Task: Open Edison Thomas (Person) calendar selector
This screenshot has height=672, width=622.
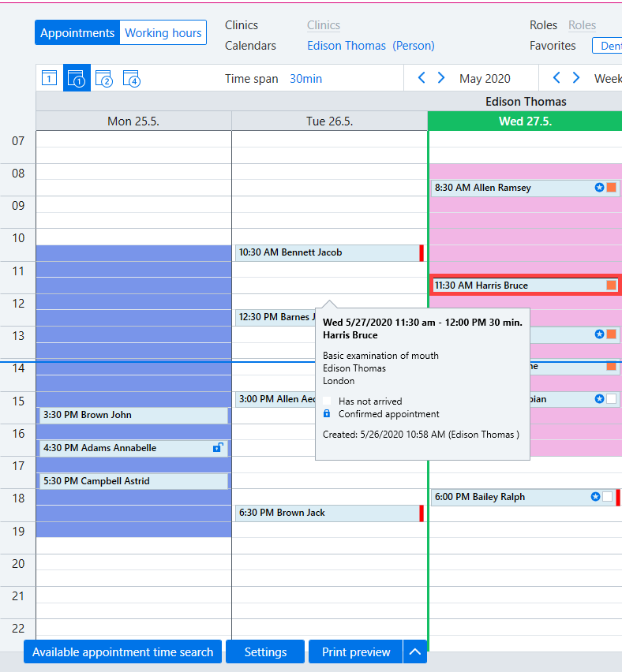Action: pyautogui.click(x=371, y=46)
